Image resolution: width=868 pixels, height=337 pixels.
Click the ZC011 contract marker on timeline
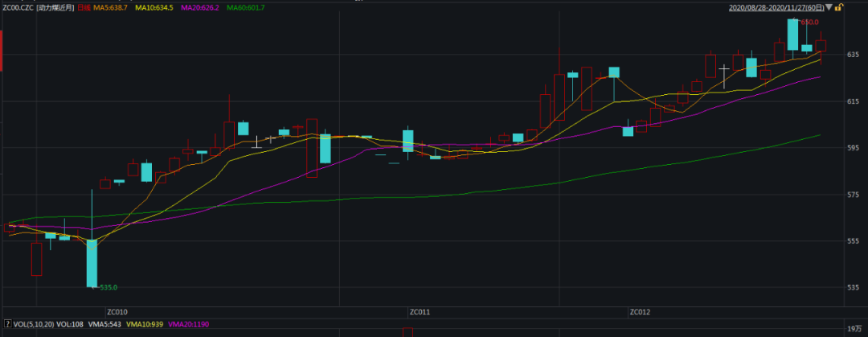pos(419,312)
